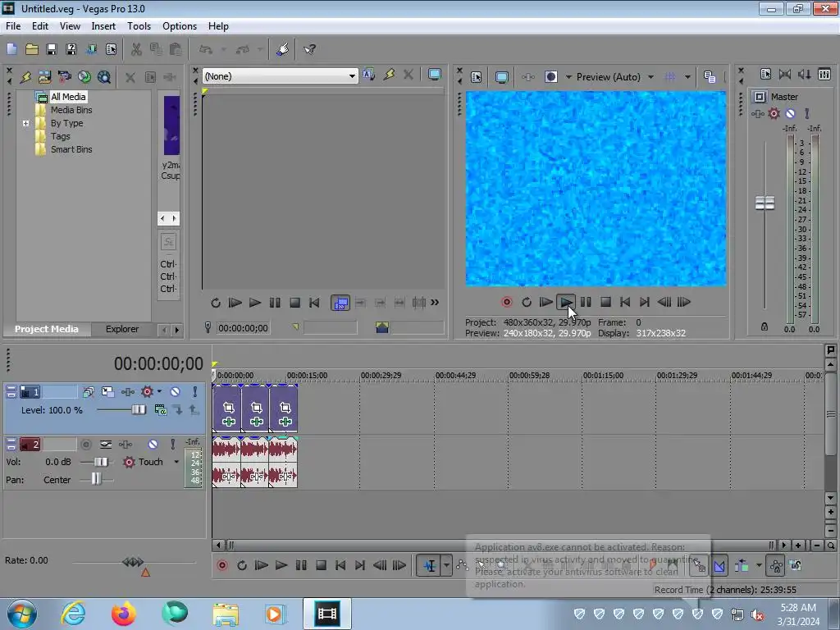840x630 pixels.
Task: Click the Cut scissors icon in toolbar
Action: point(137,49)
